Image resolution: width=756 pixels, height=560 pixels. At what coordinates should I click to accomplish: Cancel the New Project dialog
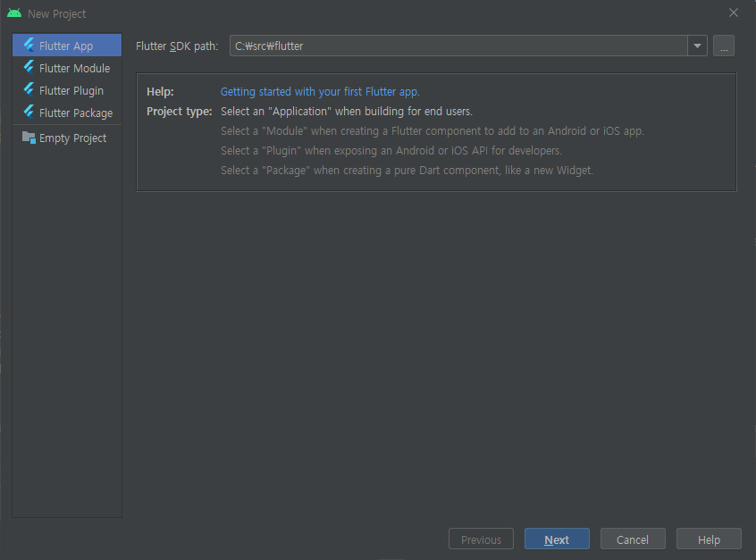633,539
